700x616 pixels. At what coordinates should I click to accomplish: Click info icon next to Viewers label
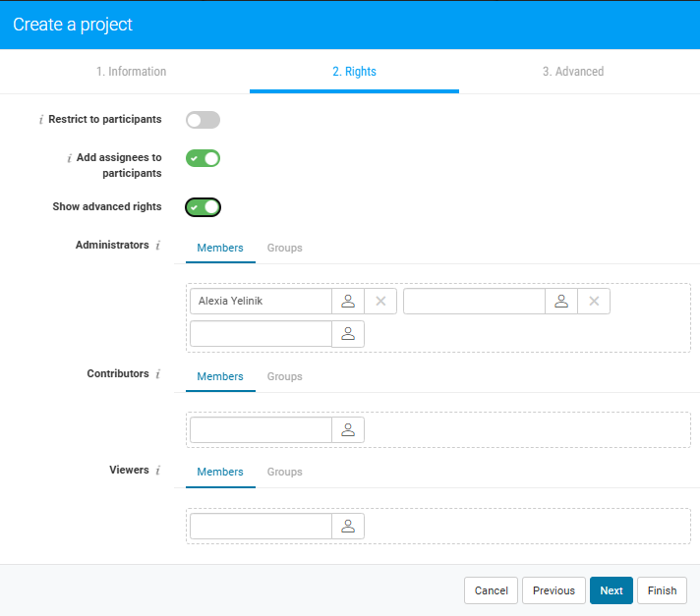157,471
